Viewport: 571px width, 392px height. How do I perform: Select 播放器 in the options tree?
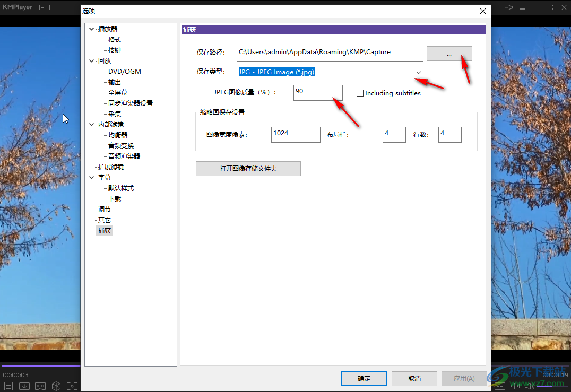[108, 29]
